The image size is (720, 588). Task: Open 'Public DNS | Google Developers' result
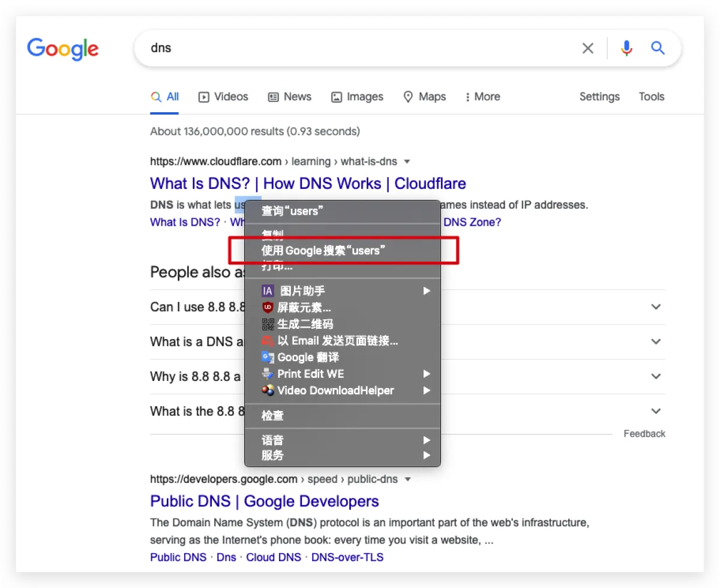pyautogui.click(x=264, y=501)
